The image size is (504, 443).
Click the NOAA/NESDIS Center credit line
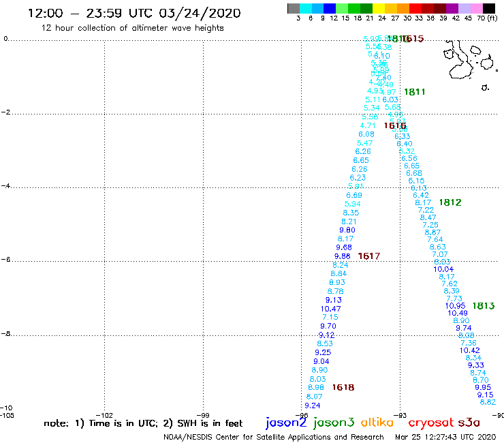click(x=274, y=437)
